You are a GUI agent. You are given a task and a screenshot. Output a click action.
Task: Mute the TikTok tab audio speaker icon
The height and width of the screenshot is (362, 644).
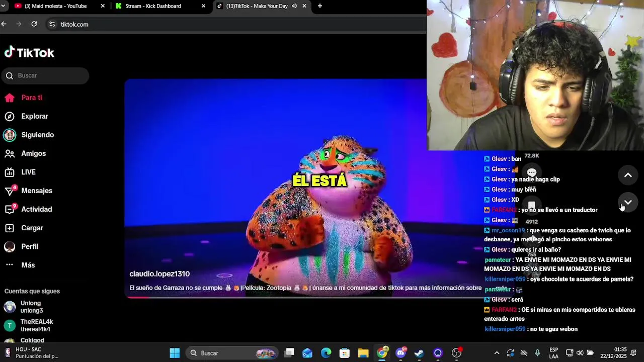(x=294, y=6)
